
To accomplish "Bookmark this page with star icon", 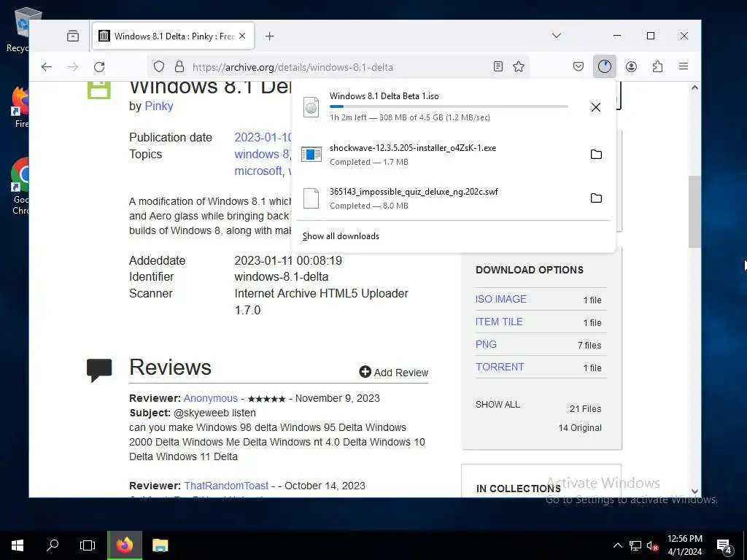I will [519, 66].
